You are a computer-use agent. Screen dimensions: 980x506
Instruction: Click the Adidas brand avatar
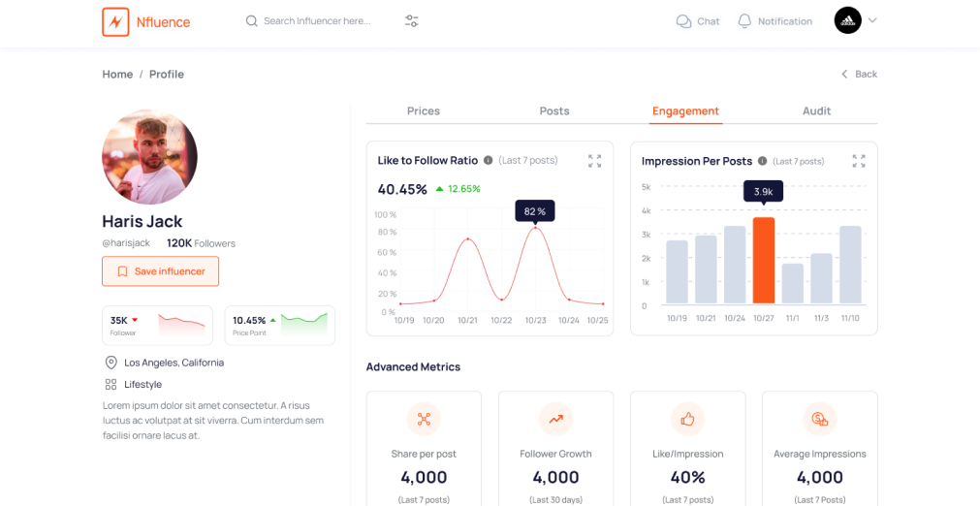pyautogui.click(x=847, y=20)
